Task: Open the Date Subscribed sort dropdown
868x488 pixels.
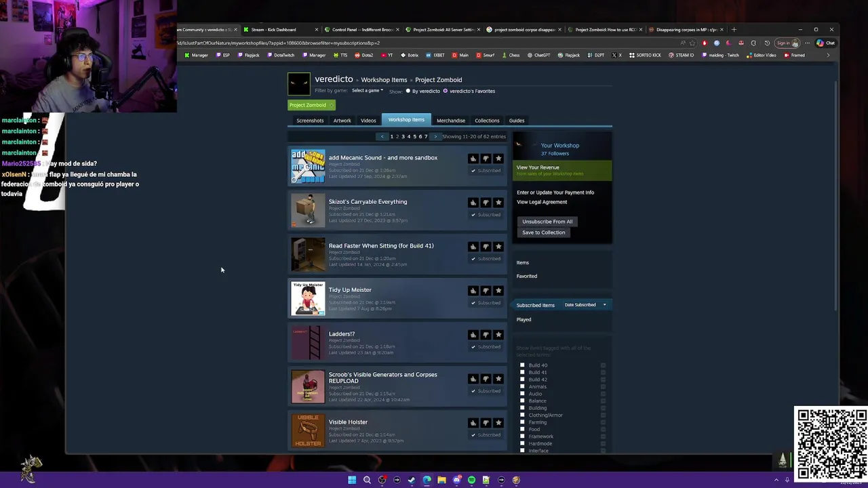Action: (x=585, y=305)
